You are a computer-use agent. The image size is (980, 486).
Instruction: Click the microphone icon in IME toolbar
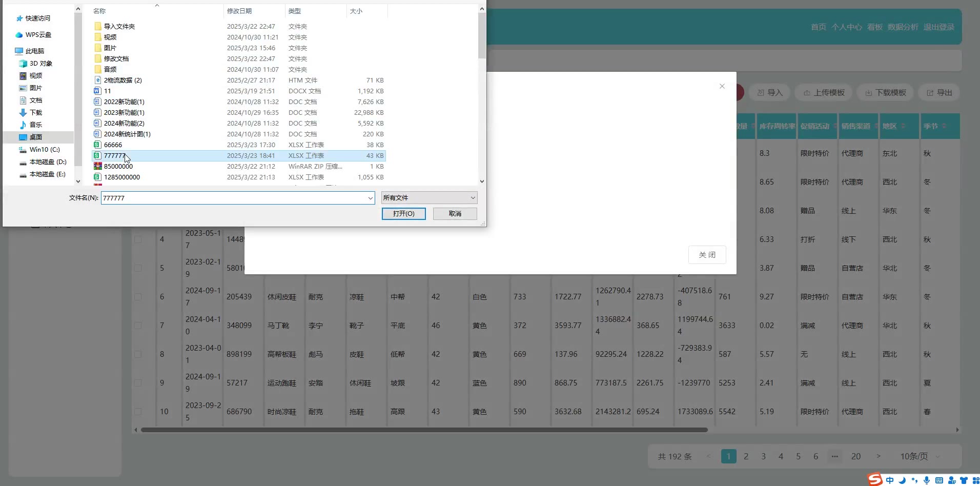[927, 480]
